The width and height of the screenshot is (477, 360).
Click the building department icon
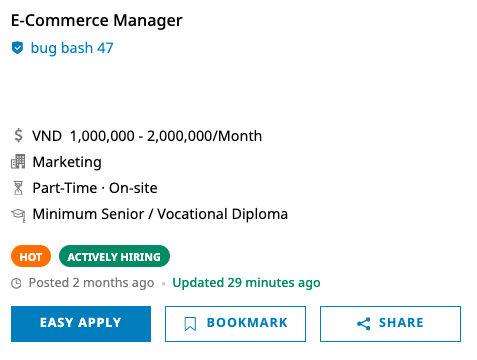pos(18,162)
